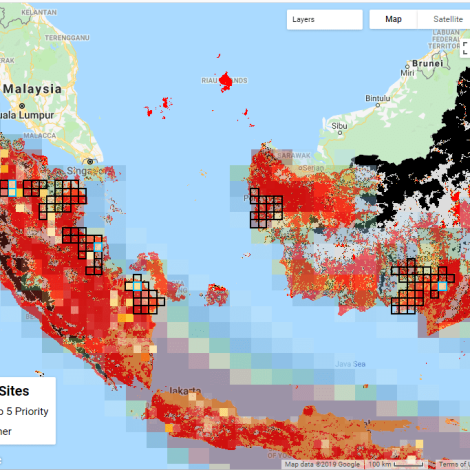Open the Layers panel dropdown
This screenshot has width=470, height=470.
click(324, 20)
